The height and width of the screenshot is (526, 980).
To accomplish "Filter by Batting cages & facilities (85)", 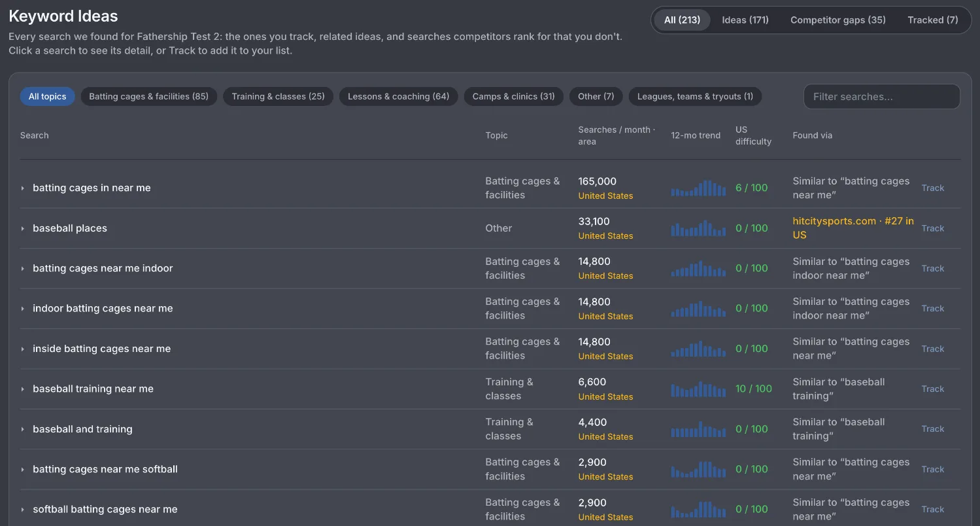I will (149, 96).
